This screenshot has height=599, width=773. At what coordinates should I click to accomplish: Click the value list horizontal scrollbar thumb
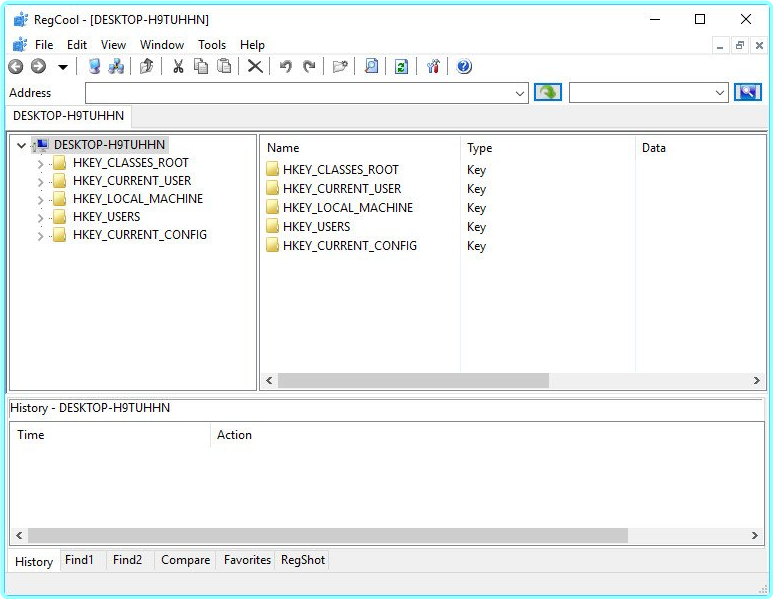413,381
